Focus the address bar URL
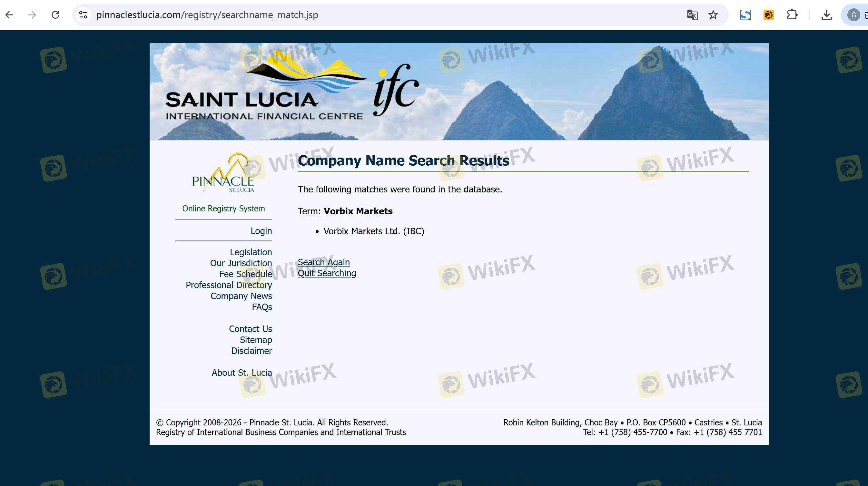 tap(207, 15)
